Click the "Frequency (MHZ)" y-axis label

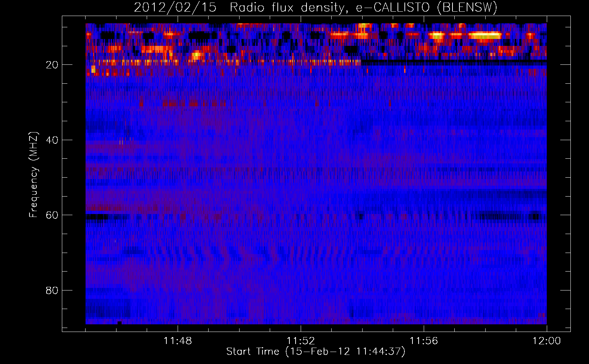click(x=33, y=175)
